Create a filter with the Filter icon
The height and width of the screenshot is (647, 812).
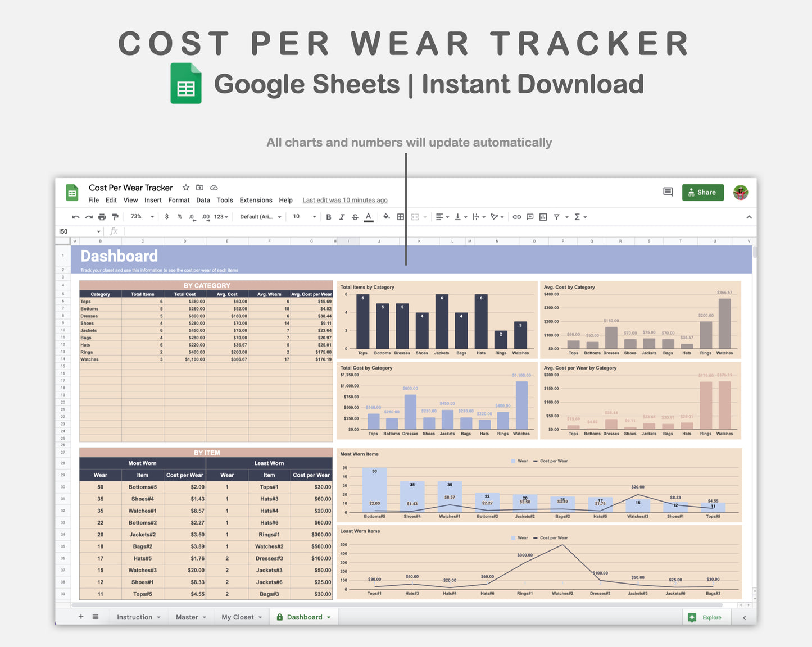click(x=557, y=217)
